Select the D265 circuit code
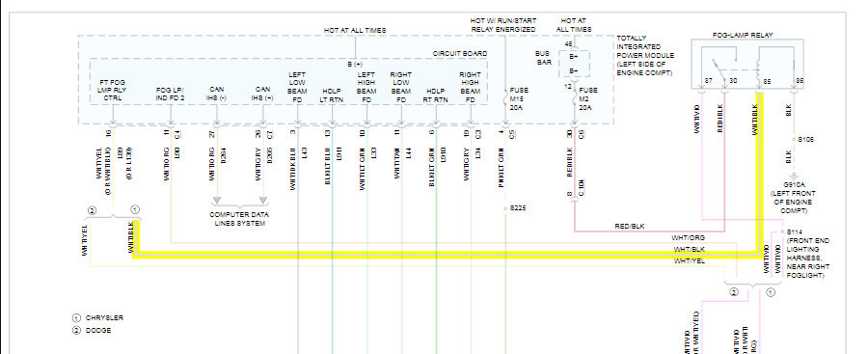Viewport: 868px width, 354px height. coord(270,154)
